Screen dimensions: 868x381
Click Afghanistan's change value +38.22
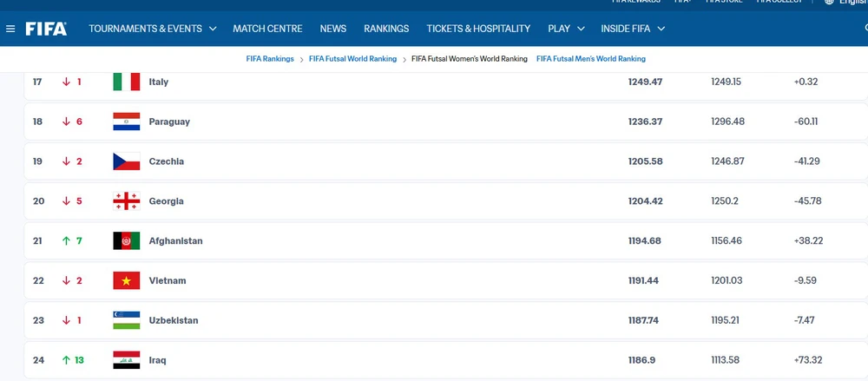coord(808,241)
